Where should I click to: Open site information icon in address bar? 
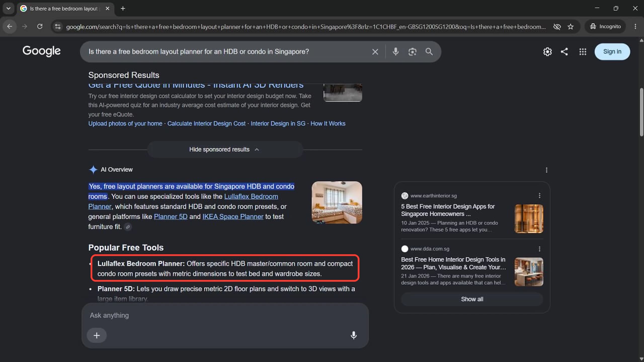point(58,26)
